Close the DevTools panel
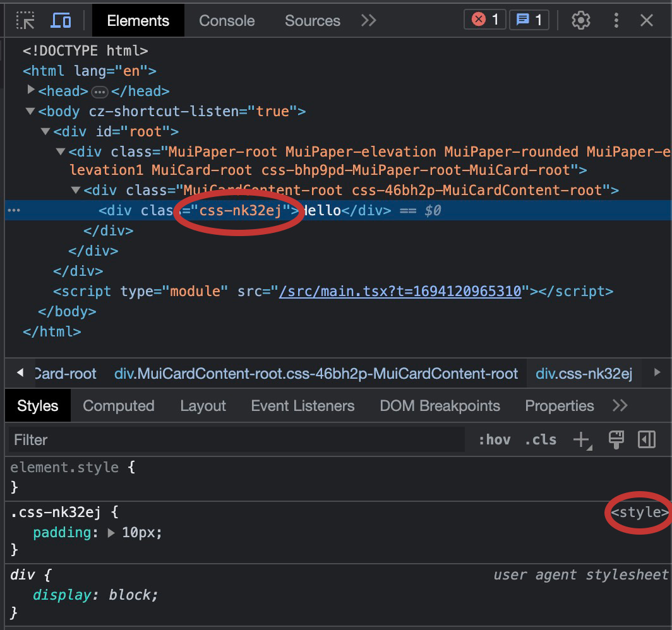Screen dimensions: 672x630 (646, 21)
